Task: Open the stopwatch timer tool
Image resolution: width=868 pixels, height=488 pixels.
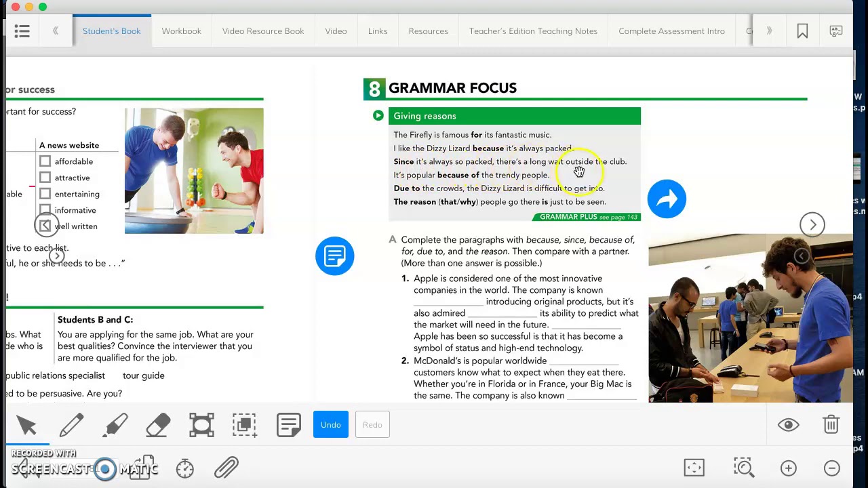Action: point(184,468)
